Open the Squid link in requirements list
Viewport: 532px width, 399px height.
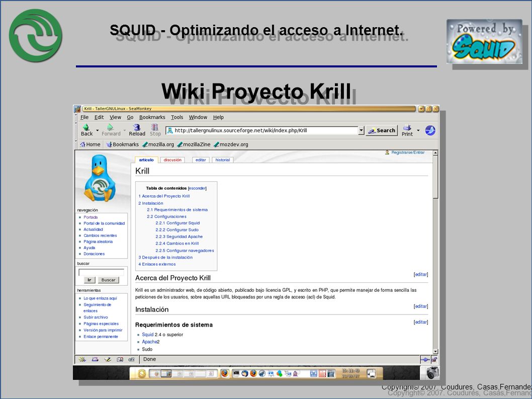[x=148, y=335]
